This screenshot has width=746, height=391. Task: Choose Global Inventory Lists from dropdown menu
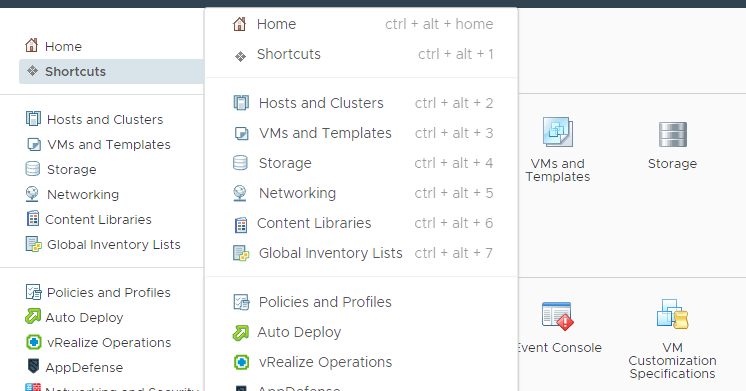363,253
